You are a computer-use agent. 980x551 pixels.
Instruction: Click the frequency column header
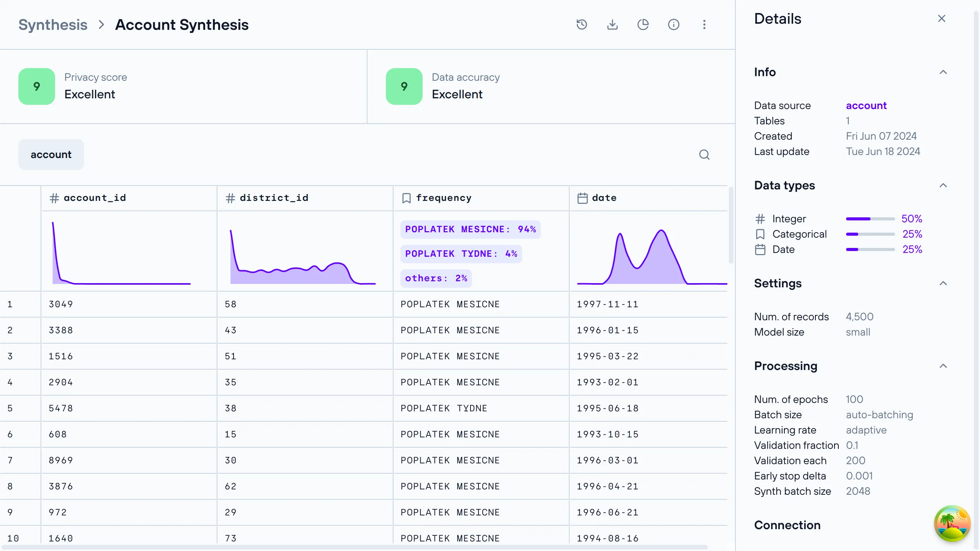(x=481, y=198)
